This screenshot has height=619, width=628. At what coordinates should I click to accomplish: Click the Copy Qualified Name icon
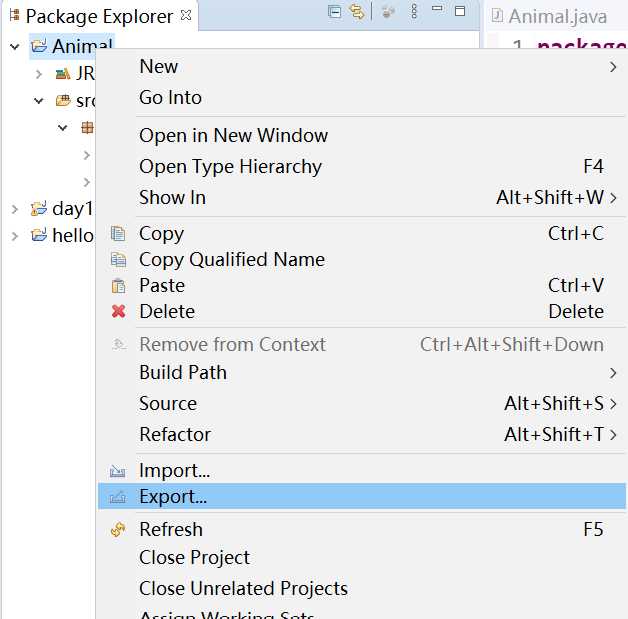[118, 259]
